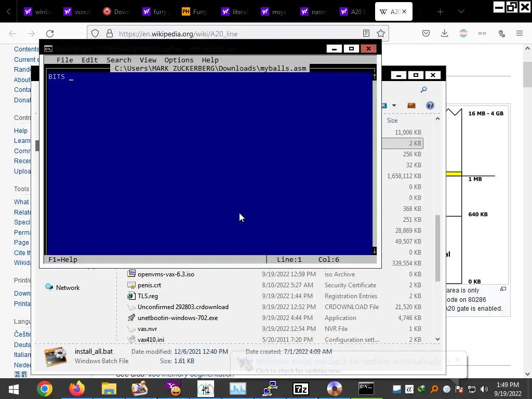Click Explorer file list scroll down arrow
This screenshot has width=532, height=399.
coord(437,339)
